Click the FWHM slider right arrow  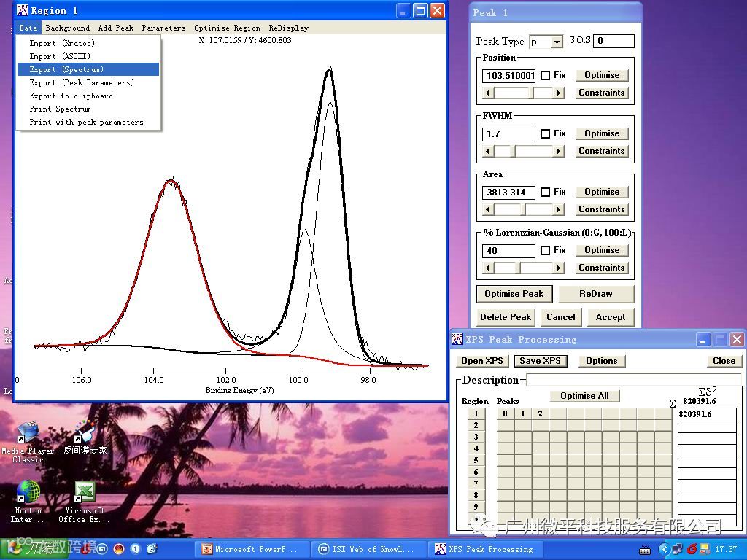[x=559, y=152]
